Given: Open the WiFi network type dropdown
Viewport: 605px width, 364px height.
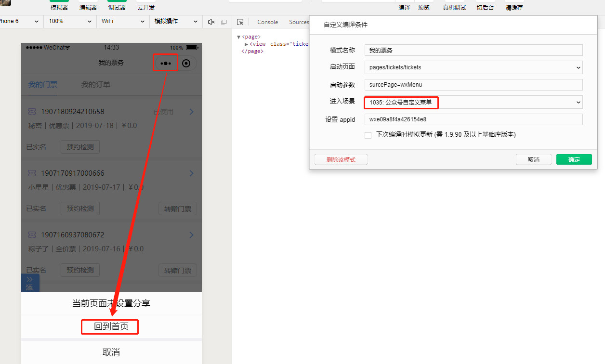Looking at the screenshot, I should coord(123,22).
